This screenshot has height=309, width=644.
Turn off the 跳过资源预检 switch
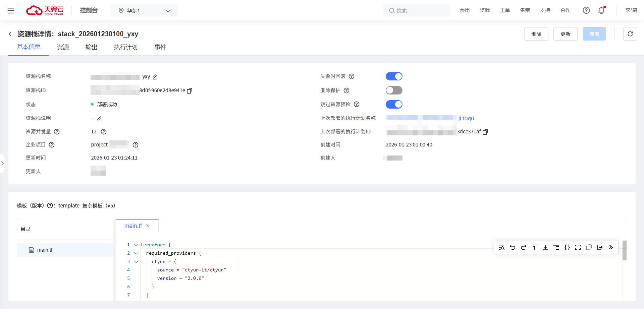(394, 105)
